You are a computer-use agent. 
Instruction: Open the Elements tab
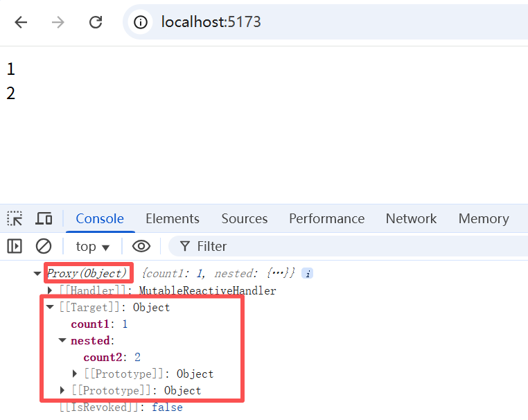173,219
